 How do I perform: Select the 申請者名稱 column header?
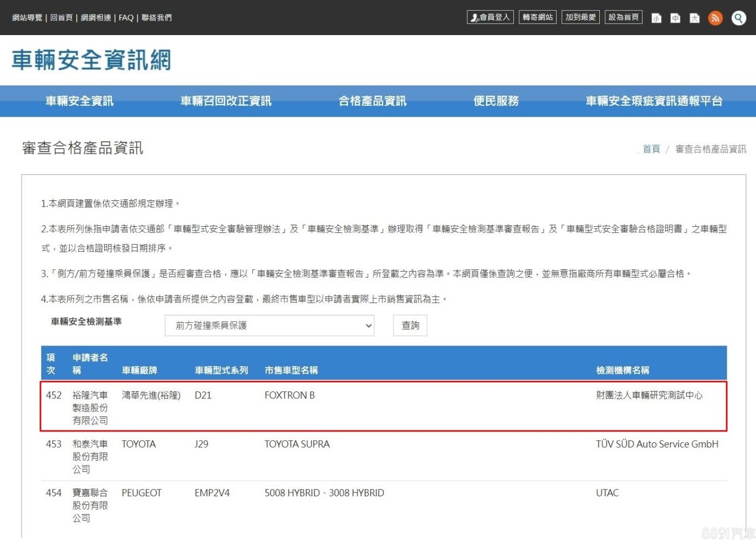click(90, 364)
